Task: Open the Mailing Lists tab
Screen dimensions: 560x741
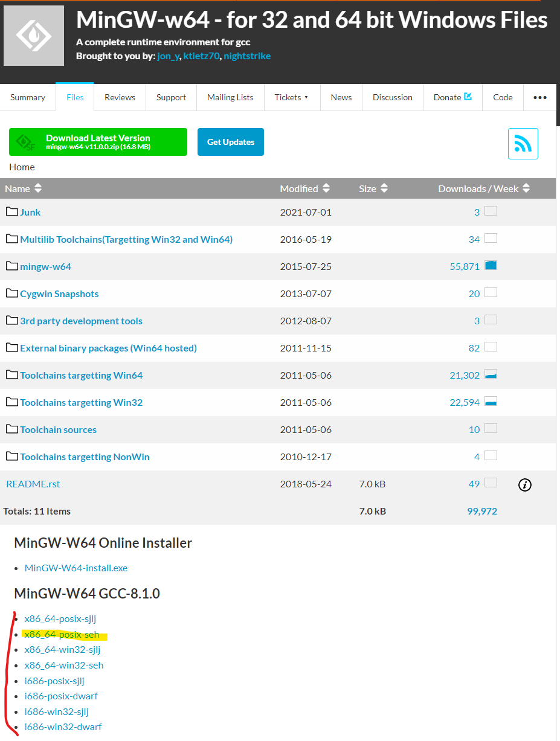Action: click(x=230, y=97)
